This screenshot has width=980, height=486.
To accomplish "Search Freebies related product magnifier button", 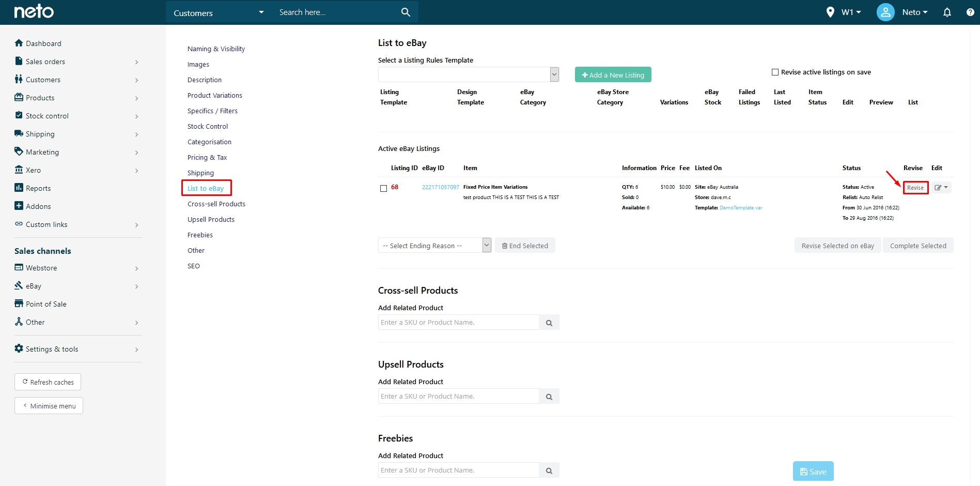I will pos(549,470).
